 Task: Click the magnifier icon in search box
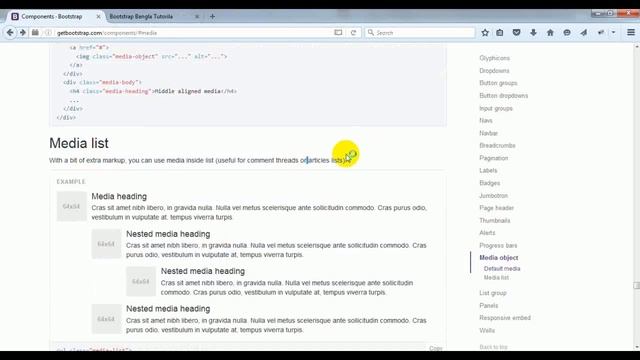click(x=371, y=33)
